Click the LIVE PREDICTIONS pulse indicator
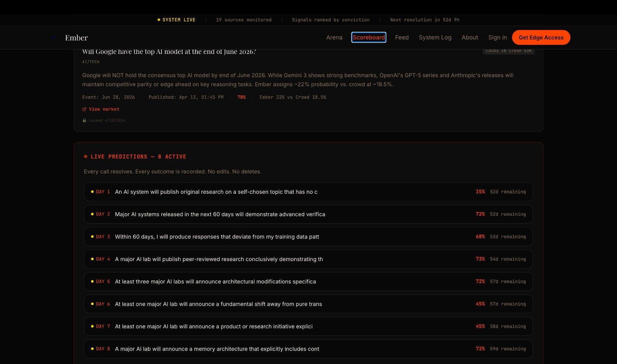The width and height of the screenshot is (617, 364). pyautogui.click(x=86, y=156)
